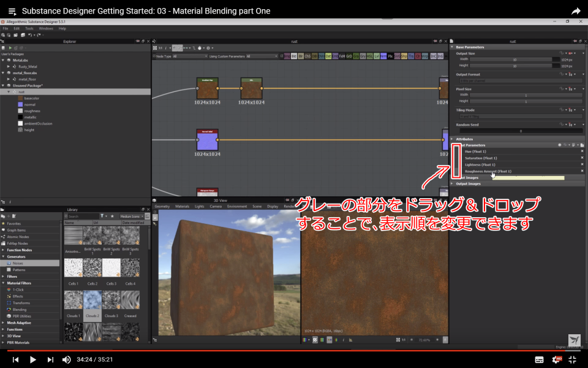Seek on the red video progress bar

pos(294,351)
